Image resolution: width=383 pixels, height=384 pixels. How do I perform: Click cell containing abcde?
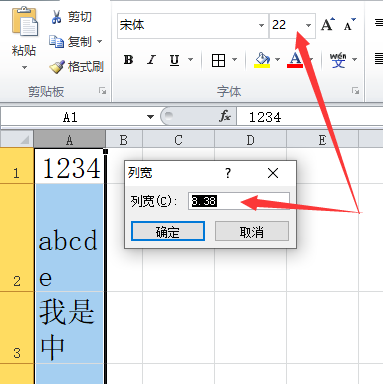click(x=70, y=238)
